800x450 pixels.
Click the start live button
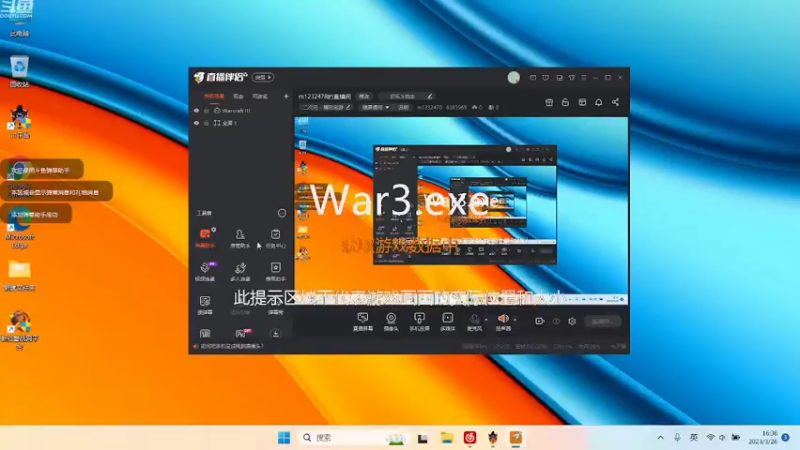click(603, 321)
